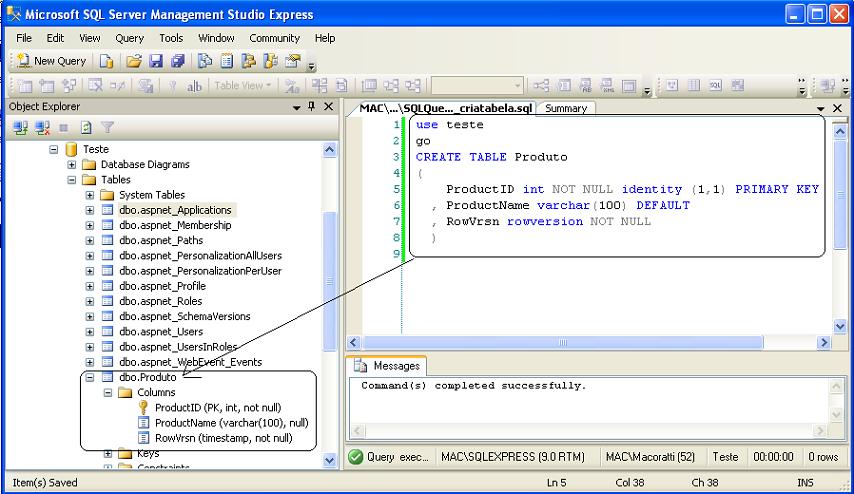The width and height of the screenshot is (854, 494).
Task: Expand the Database Diagrams folder
Action: pos(71,164)
